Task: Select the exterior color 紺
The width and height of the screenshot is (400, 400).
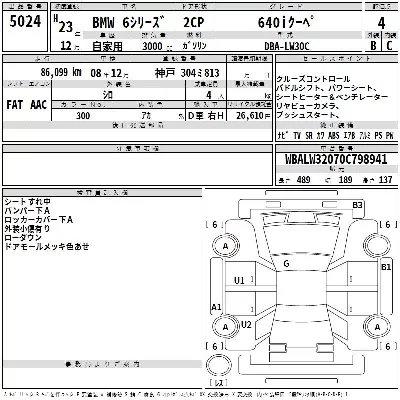Action: tap(108, 95)
